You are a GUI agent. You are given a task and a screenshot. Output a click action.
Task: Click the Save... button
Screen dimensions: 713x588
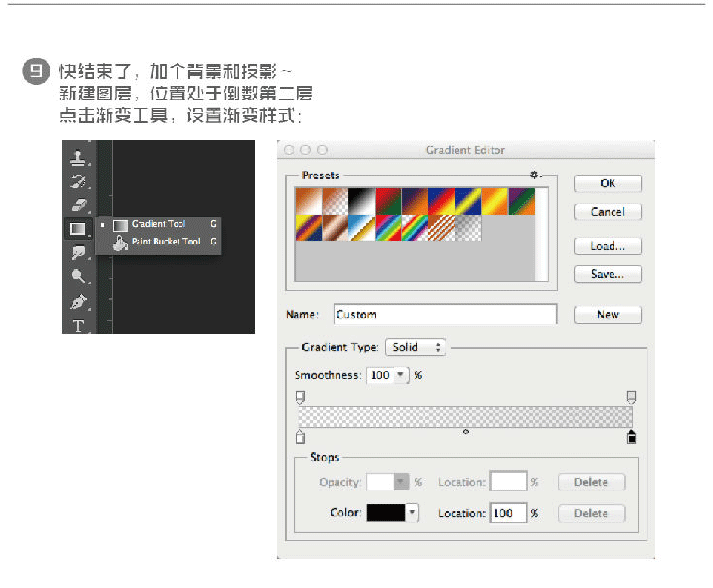point(608,274)
